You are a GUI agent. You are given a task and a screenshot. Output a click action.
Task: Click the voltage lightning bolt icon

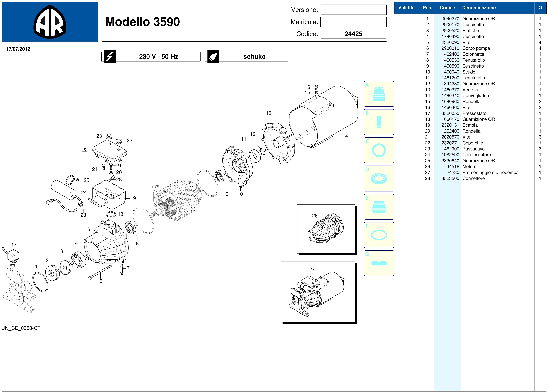click(x=110, y=56)
